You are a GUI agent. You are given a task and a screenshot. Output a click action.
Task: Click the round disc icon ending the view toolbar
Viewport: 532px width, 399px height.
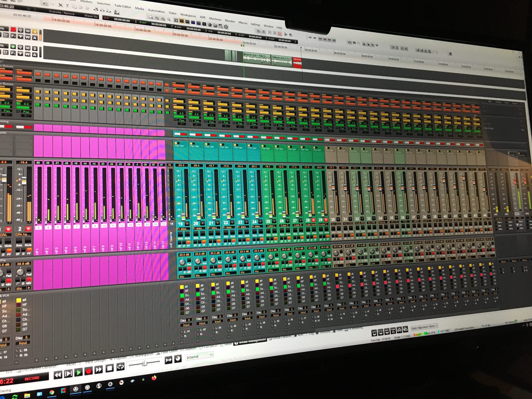(226, 26)
